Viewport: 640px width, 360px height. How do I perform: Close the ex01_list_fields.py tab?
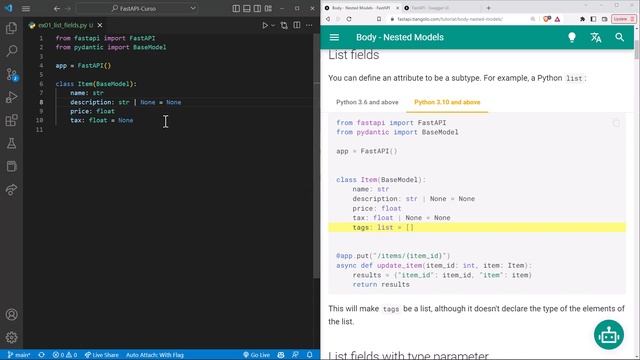click(x=100, y=25)
